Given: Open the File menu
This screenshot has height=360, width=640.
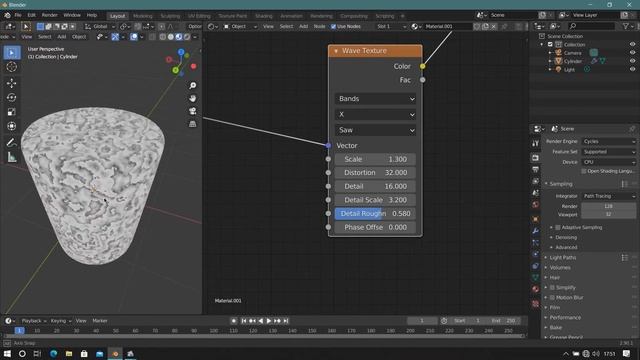Looking at the screenshot, I should click(18, 15).
